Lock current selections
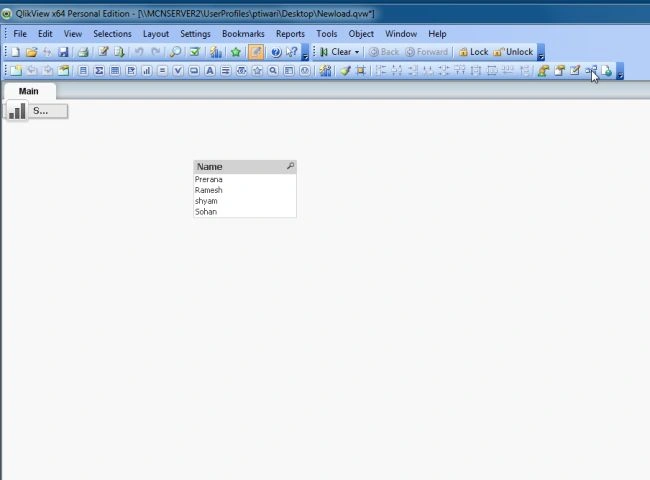 tap(473, 52)
